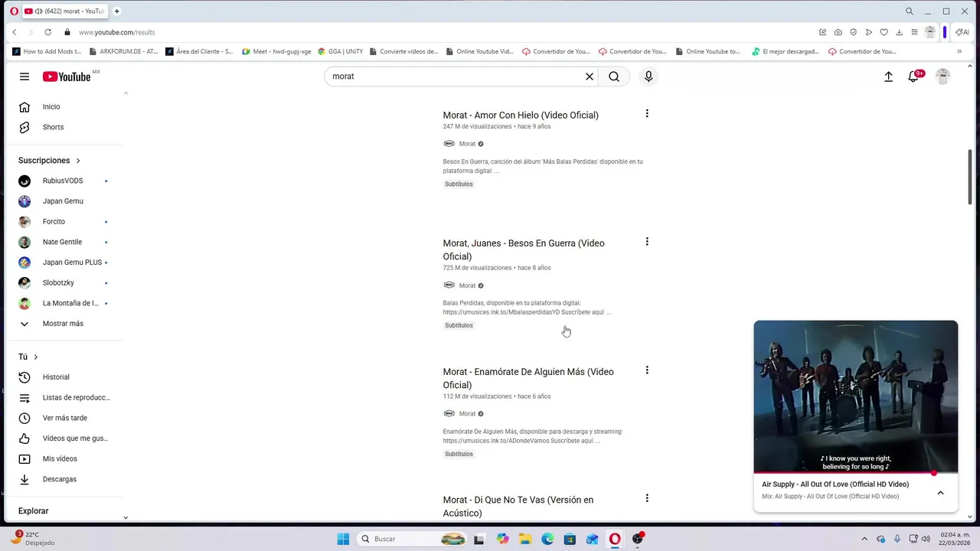Clear the search box text
This screenshot has width=980, height=551.
pos(590,77)
